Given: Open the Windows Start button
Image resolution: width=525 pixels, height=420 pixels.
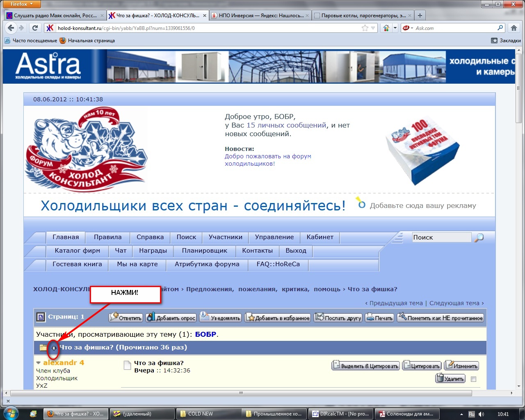Looking at the screenshot, I should click(x=11, y=413).
